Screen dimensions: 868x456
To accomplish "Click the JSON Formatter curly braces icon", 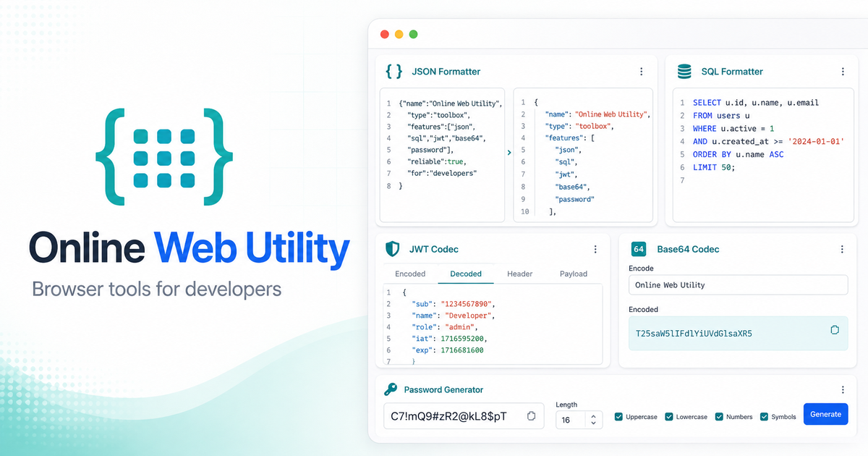I will [x=394, y=71].
